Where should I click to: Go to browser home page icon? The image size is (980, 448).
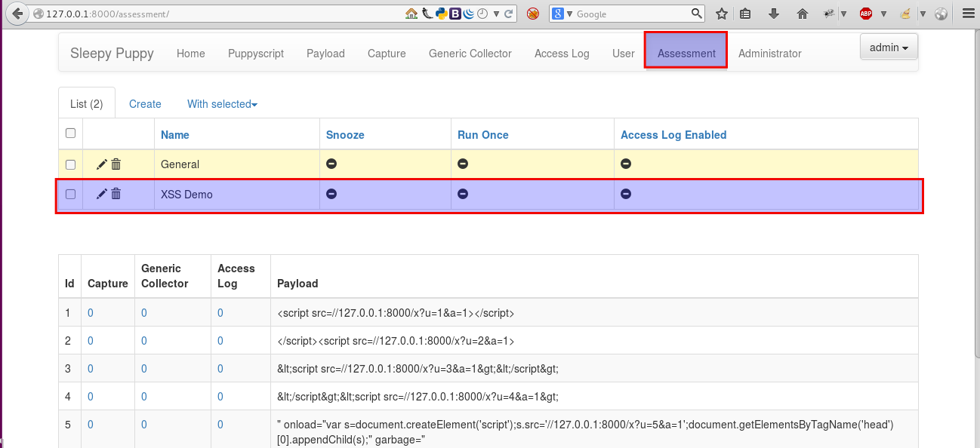[x=802, y=14]
